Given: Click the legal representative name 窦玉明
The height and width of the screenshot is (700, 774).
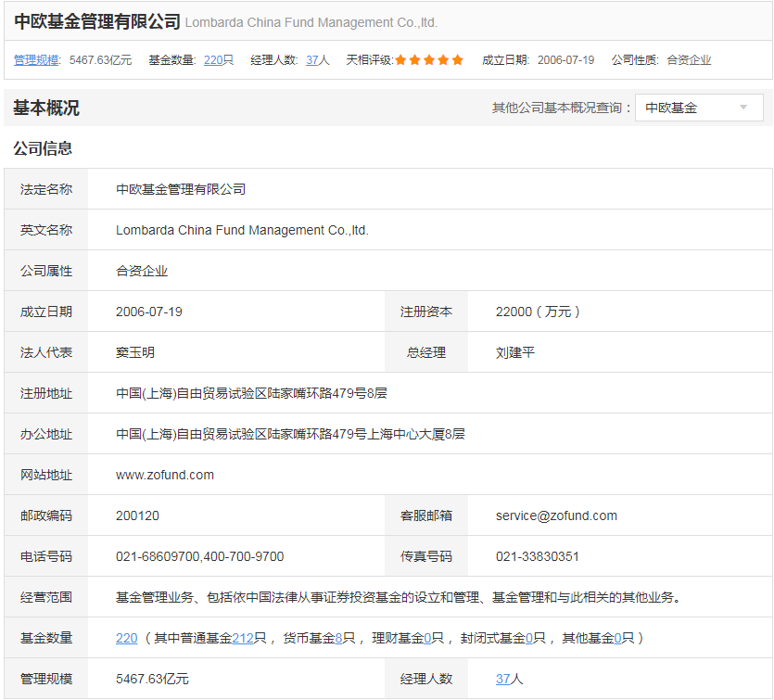Looking at the screenshot, I should 135,352.
